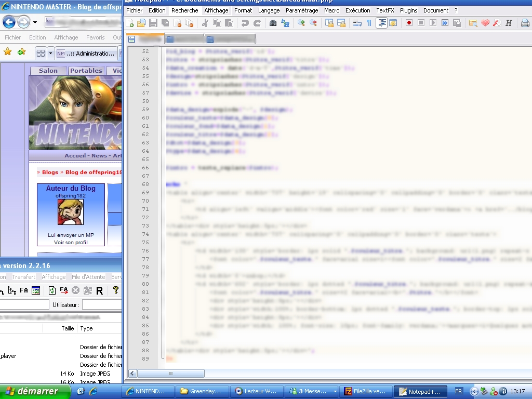Go back in the browser
Image resolution: width=532 pixels, height=399 pixels.
[9, 22]
